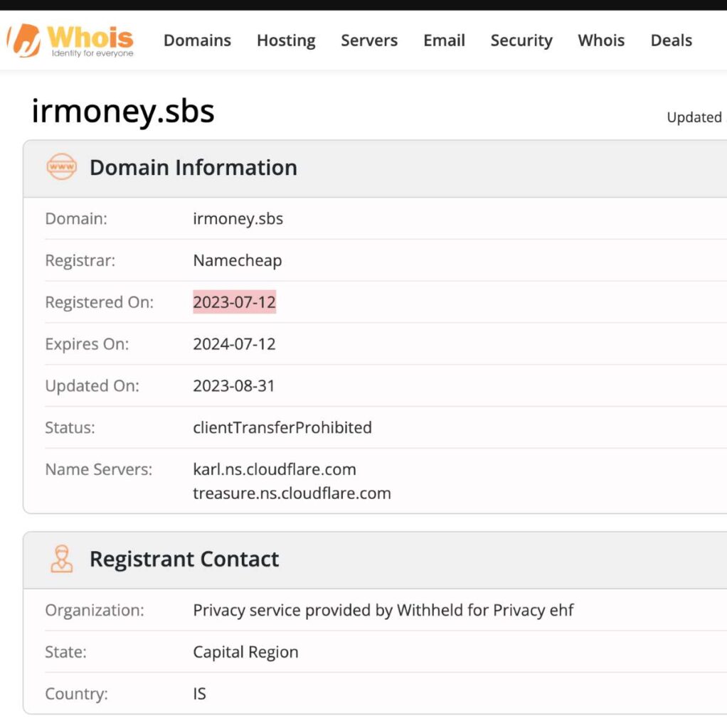Click the globe icon beside Domain Information

pos(61,168)
